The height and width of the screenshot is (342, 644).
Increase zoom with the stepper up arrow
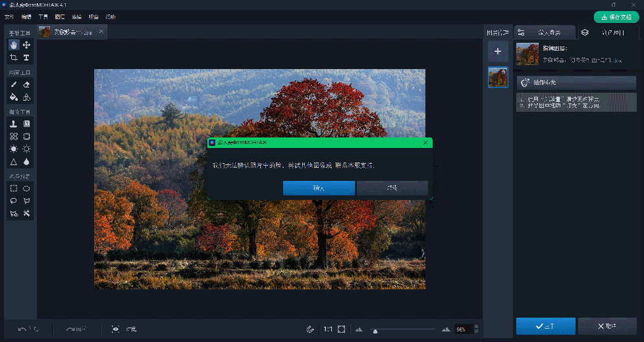(x=477, y=327)
